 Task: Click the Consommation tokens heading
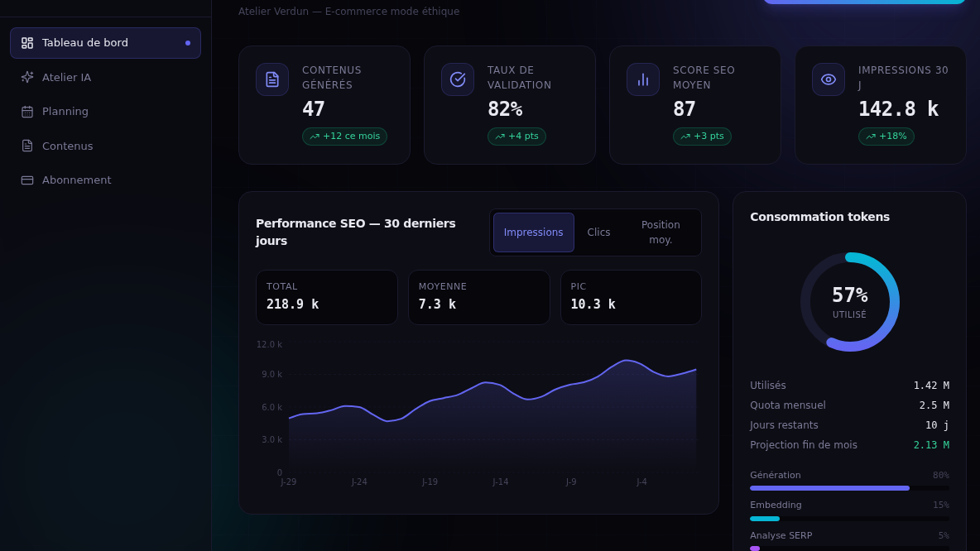[x=819, y=217]
